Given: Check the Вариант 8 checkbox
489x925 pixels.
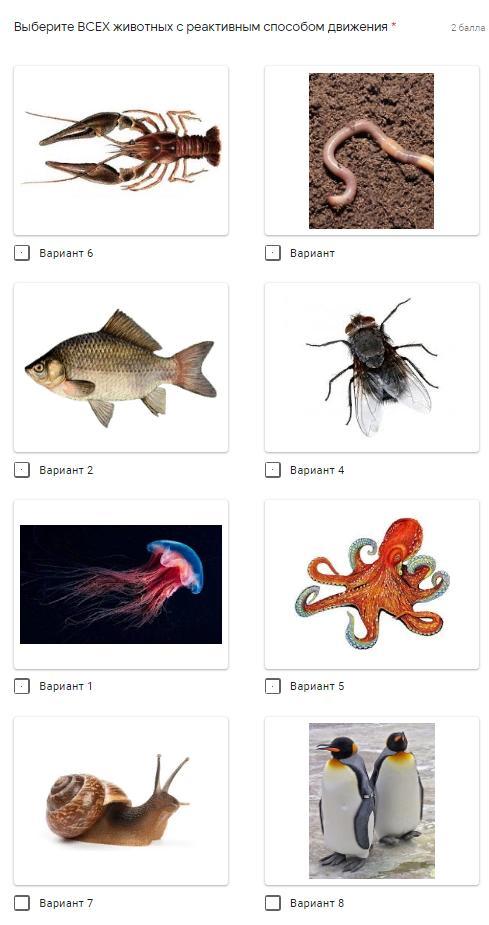Looking at the screenshot, I should click(273, 903).
